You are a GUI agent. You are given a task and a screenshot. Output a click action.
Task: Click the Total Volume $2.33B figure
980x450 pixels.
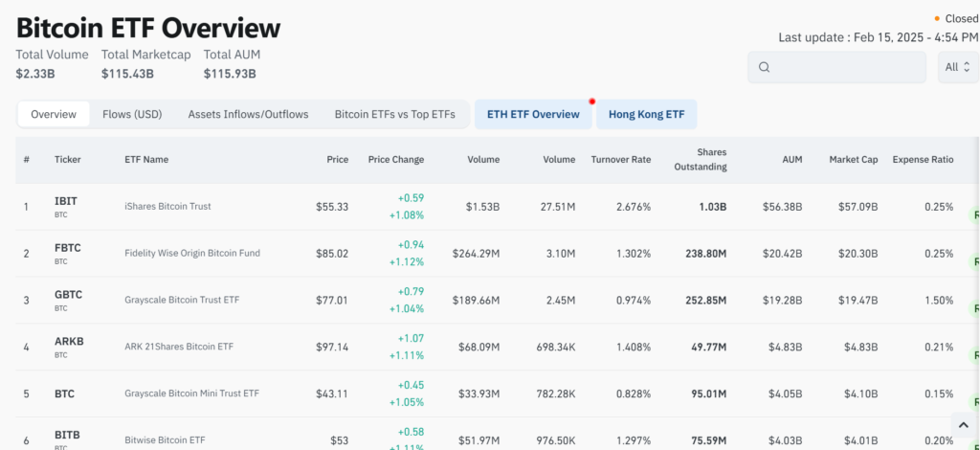(x=35, y=74)
